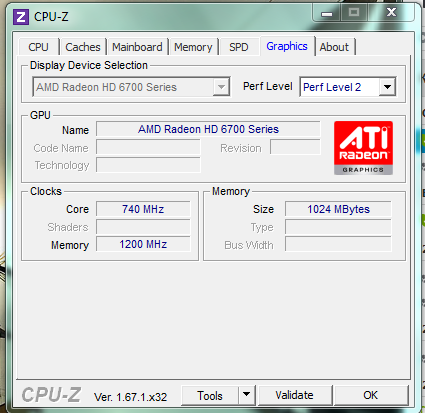Switch to the CPU tab
The image size is (425, 413).
click(x=39, y=47)
